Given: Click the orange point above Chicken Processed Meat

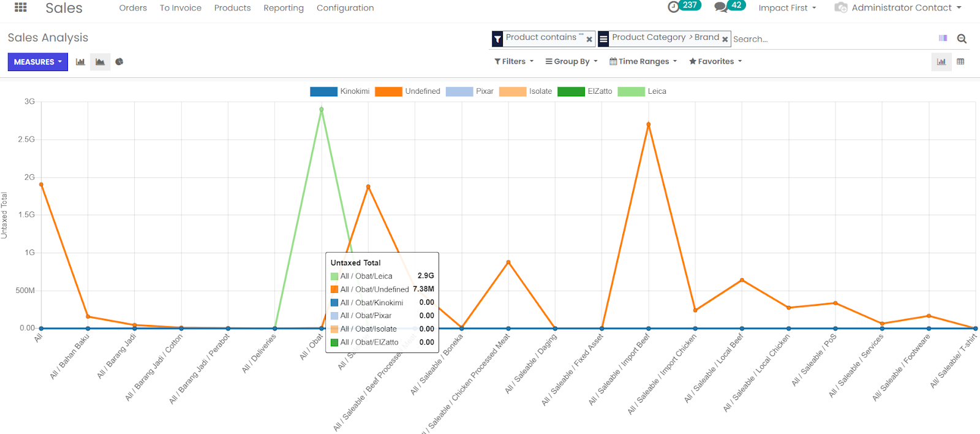Looking at the screenshot, I should pyautogui.click(x=508, y=262).
